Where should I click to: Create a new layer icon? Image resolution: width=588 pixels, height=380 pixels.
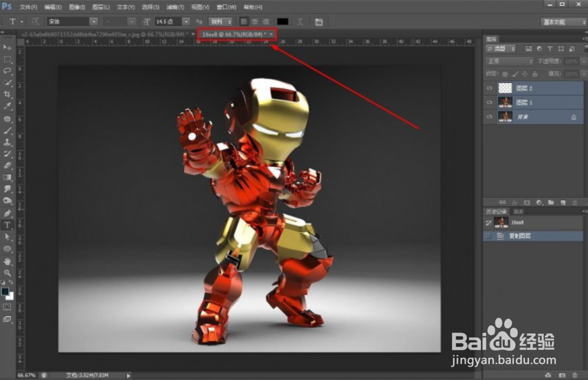(563, 202)
